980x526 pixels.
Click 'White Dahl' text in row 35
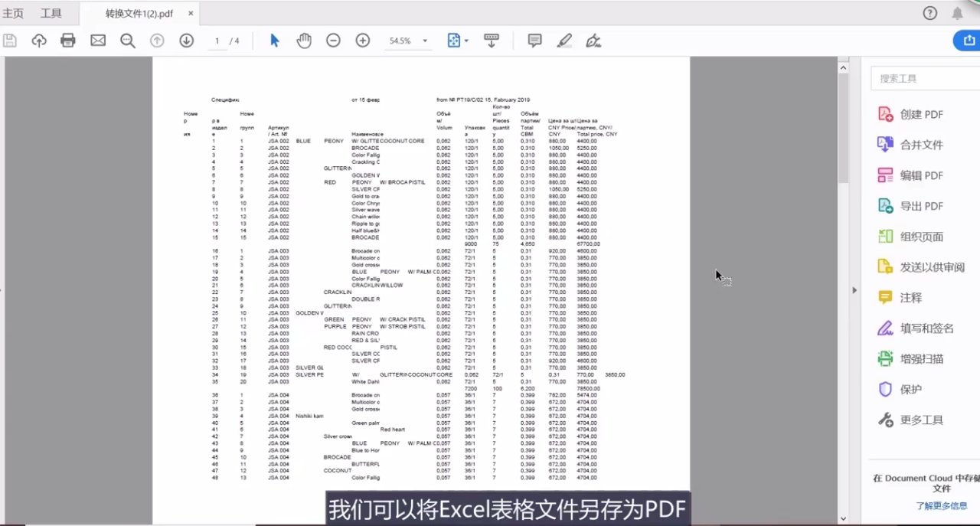pyautogui.click(x=365, y=381)
